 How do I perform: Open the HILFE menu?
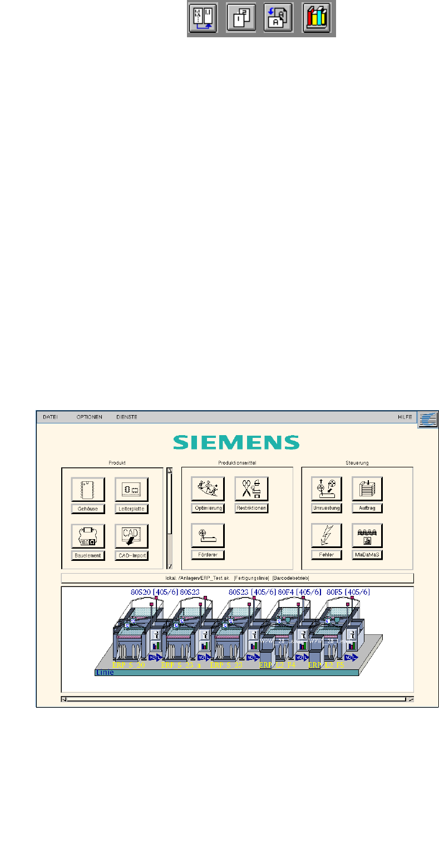tap(405, 417)
